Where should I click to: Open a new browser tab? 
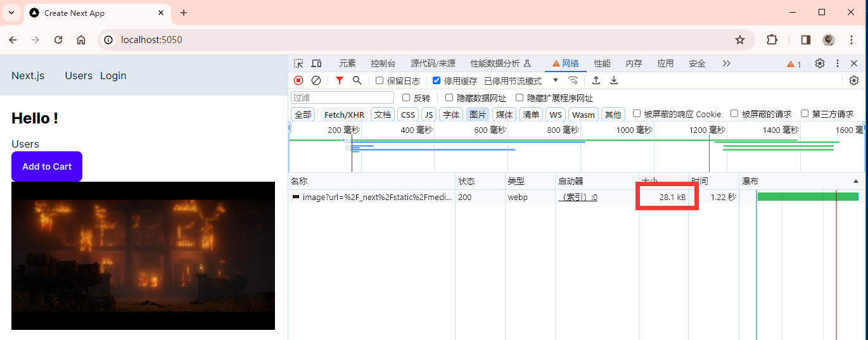click(x=184, y=13)
